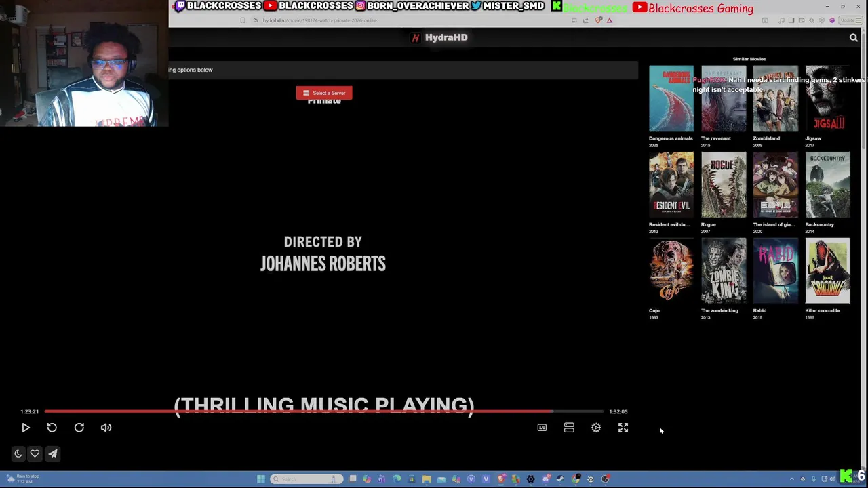Viewport: 868px width, 488px height.
Task: Share the movie with paper-plane icon
Action: tap(53, 453)
